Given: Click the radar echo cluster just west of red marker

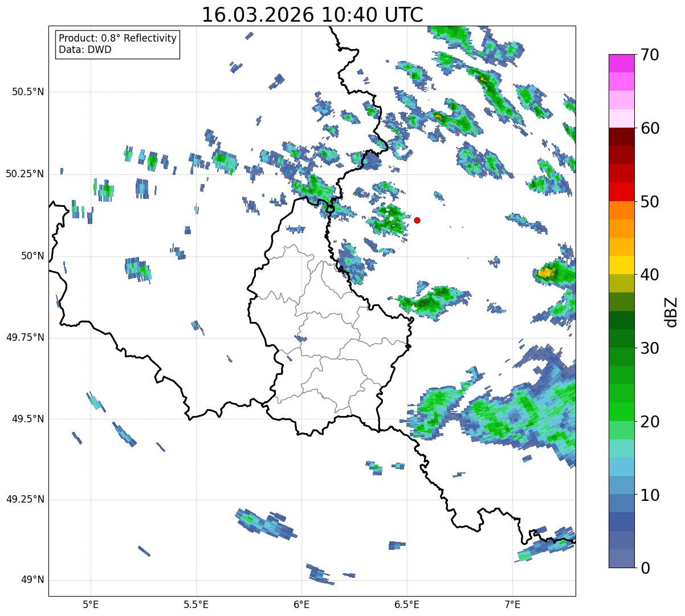Looking at the screenshot, I should (x=389, y=221).
